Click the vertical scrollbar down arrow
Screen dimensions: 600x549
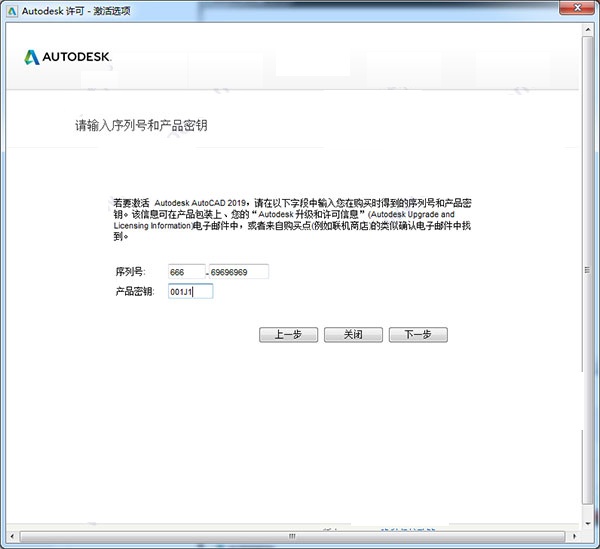point(589,523)
